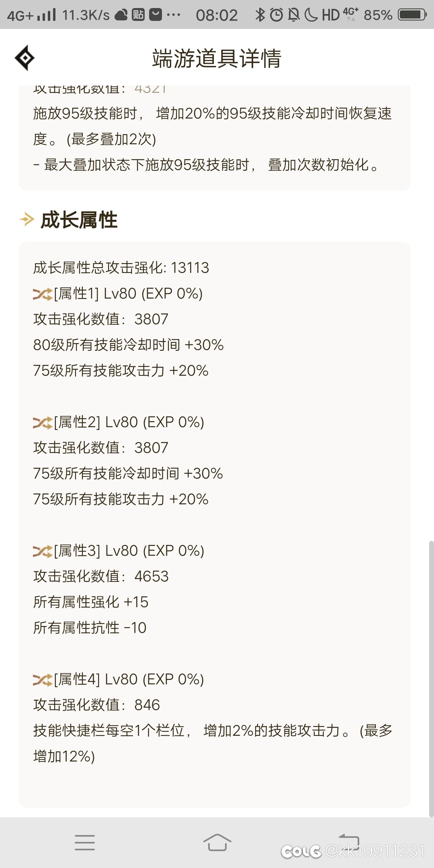434x868 pixels.
Task: Tap the arrow icon before 成长属性
Action: pos(27,219)
